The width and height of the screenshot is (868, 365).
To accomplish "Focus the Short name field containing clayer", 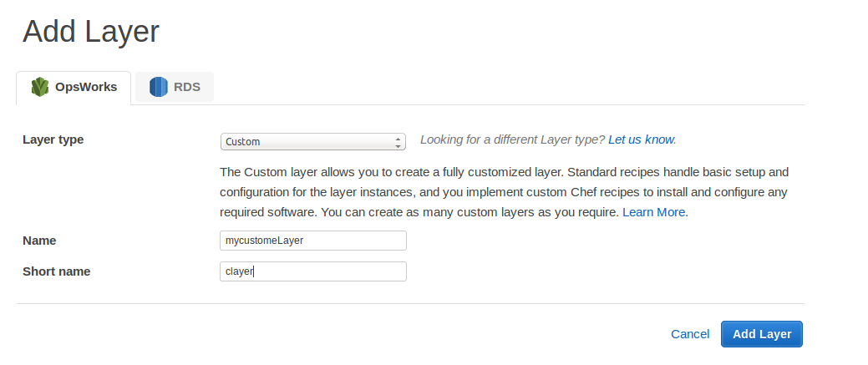I will click(x=312, y=271).
